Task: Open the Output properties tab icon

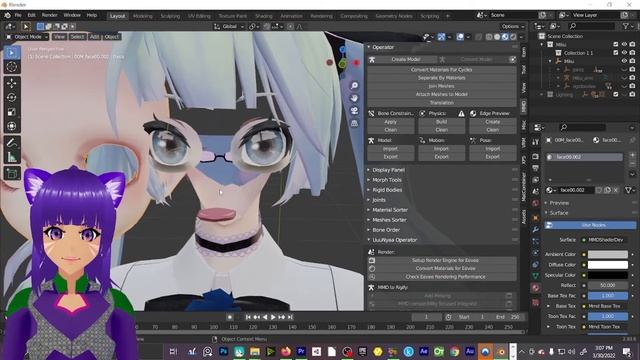Action: pos(536,168)
